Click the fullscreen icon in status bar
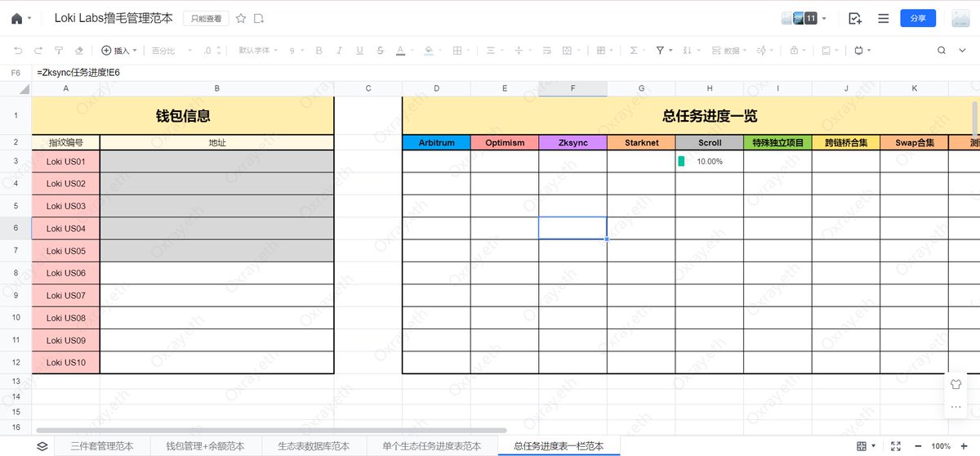 896,446
